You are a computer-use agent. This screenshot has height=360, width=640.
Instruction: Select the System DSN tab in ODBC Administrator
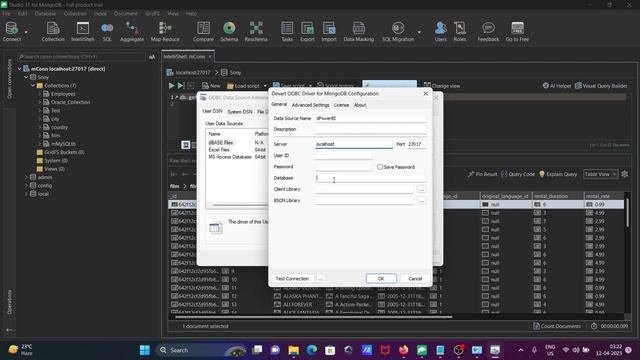coord(240,112)
